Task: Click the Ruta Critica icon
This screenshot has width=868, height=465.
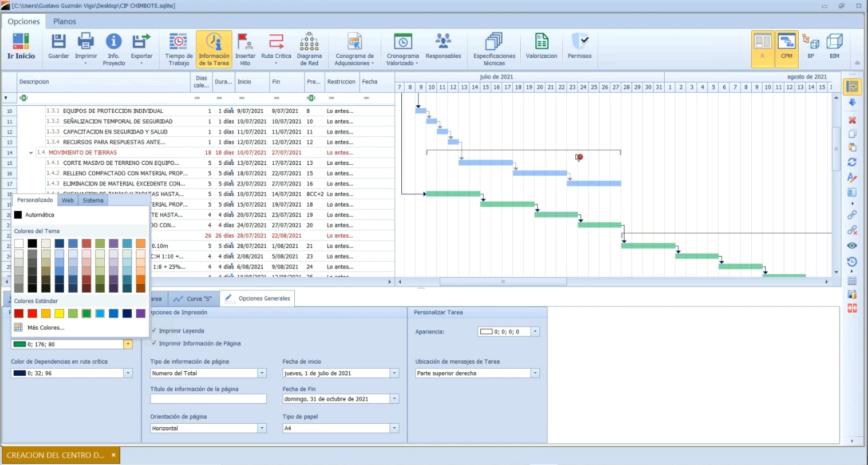Action: pos(276,42)
